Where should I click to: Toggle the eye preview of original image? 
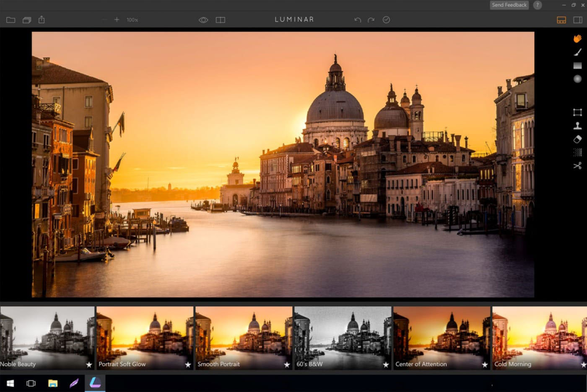(x=203, y=20)
